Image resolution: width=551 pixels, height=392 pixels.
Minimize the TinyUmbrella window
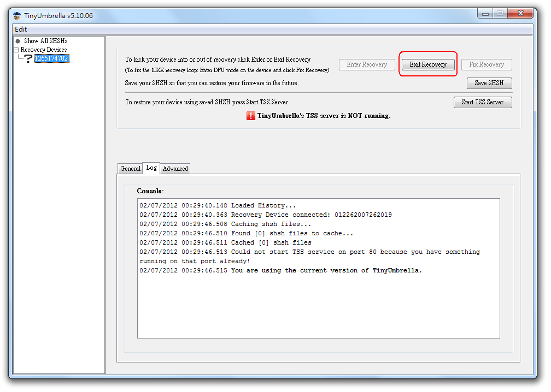tap(485, 14)
